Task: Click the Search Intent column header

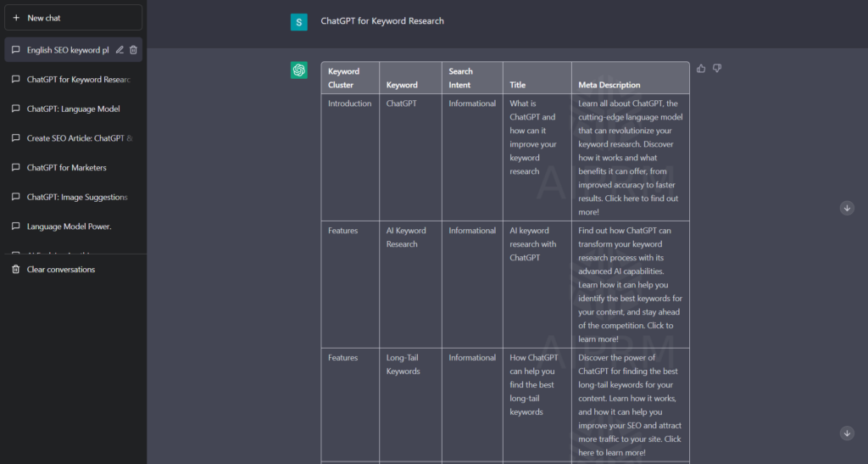Action: (x=472, y=78)
